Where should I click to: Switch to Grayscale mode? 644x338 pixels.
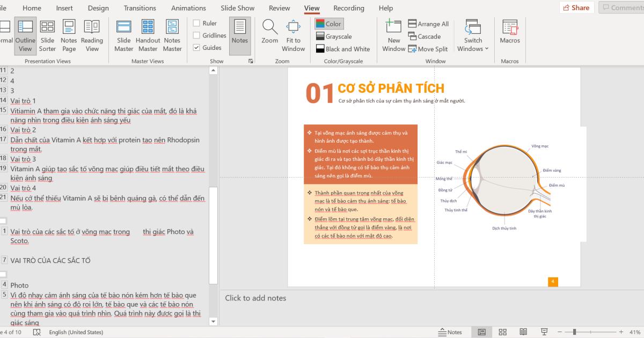click(x=333, y=36)
